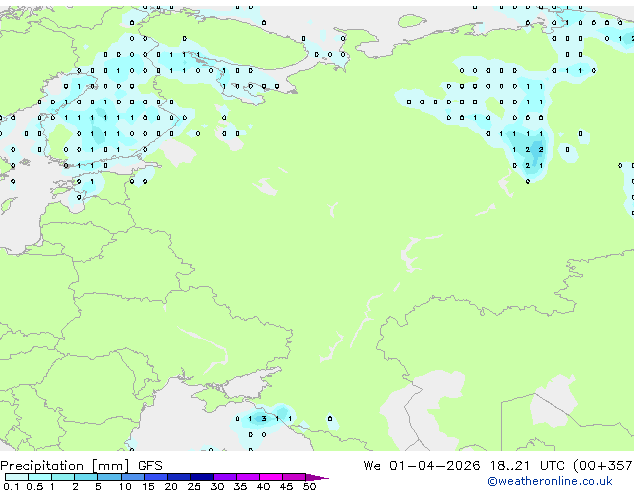634x490 pixels.
Task: Click the 'We' weekday abbreviation text
Action: click(372, 466)
